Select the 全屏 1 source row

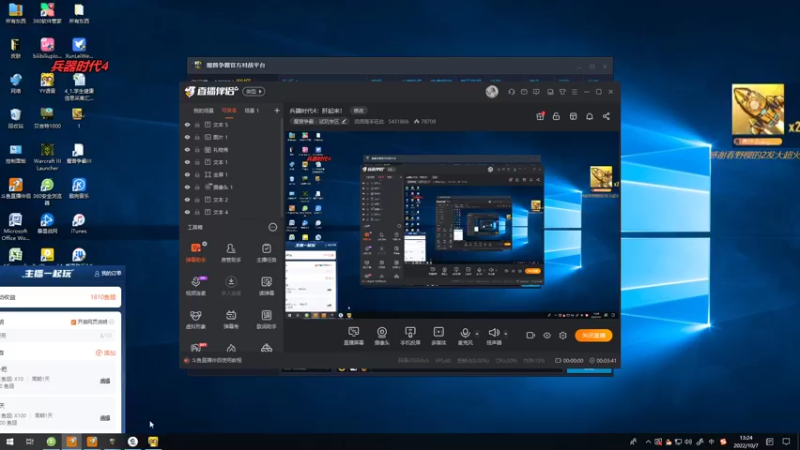232,174
